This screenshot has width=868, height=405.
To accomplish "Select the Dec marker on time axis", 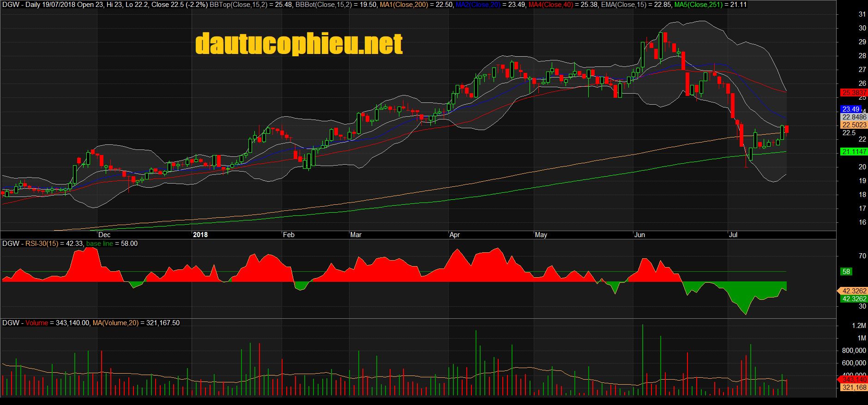I will point(104,235).
